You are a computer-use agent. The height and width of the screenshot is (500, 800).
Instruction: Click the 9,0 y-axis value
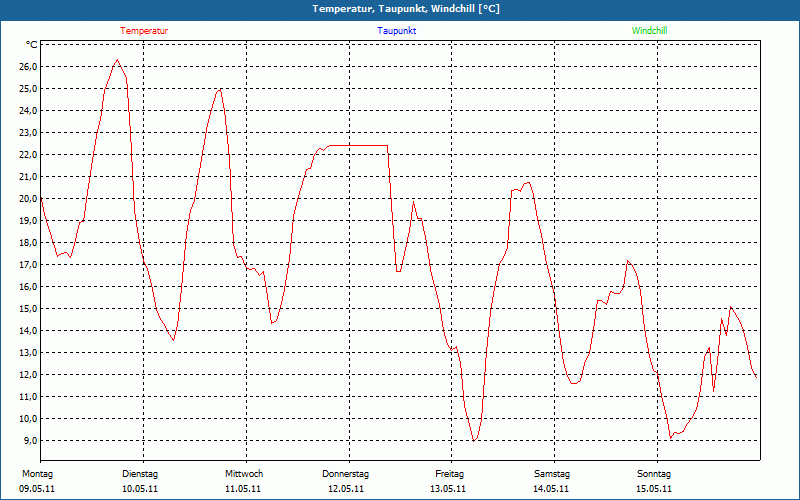[30, 440]
